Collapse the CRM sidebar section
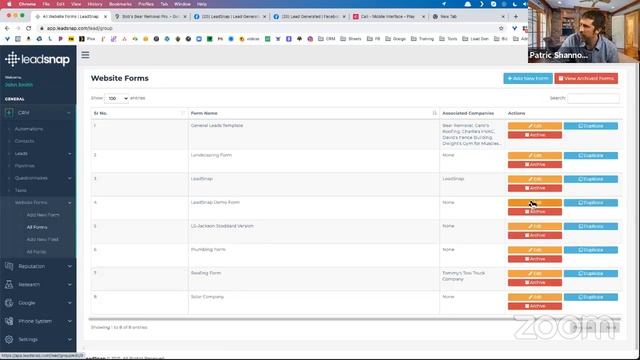The width and height of the screenshot is (640, 360). tap(69, 113)
